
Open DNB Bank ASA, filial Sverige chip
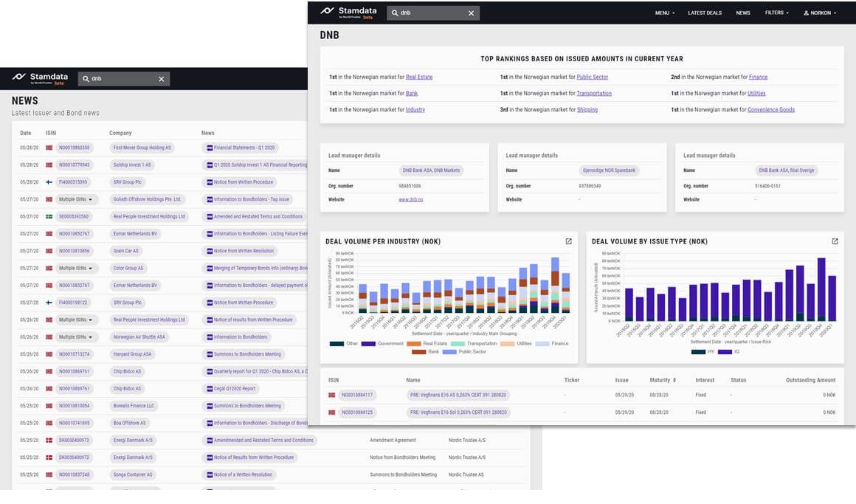(x=786, y=171)
